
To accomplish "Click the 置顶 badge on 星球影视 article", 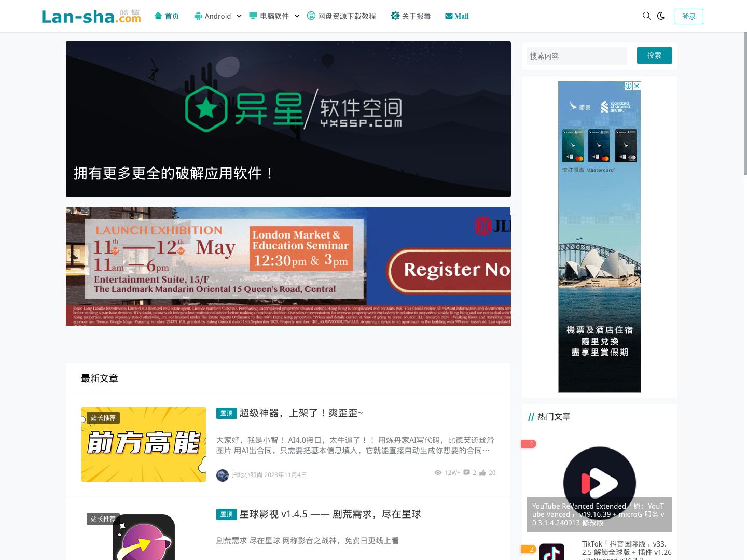I will 227,514.
